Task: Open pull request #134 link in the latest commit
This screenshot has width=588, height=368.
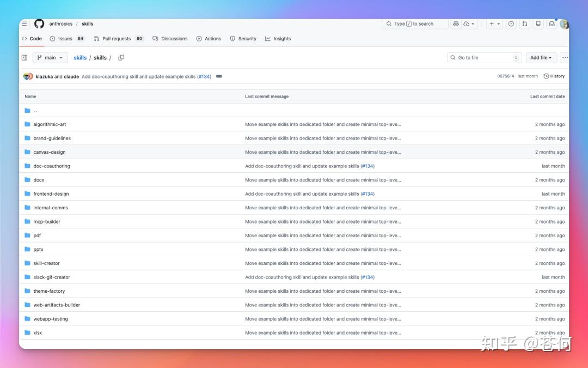Action: [204, 77]
